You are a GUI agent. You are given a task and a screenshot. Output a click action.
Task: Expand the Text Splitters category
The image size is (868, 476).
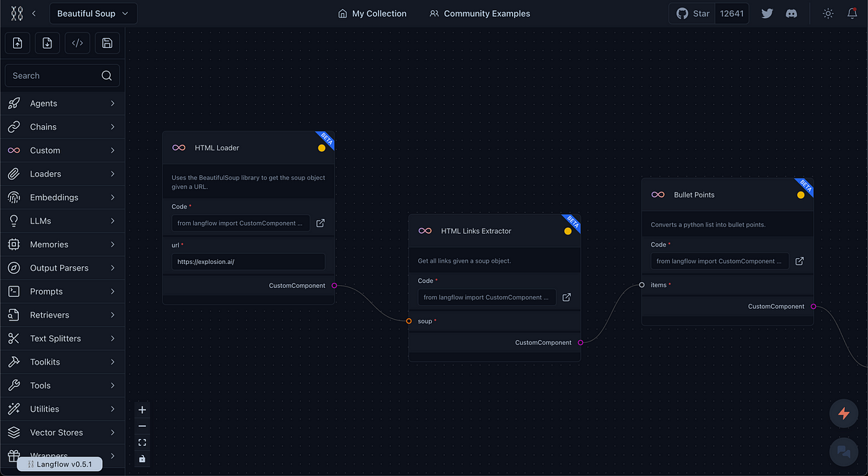point(61,339)
